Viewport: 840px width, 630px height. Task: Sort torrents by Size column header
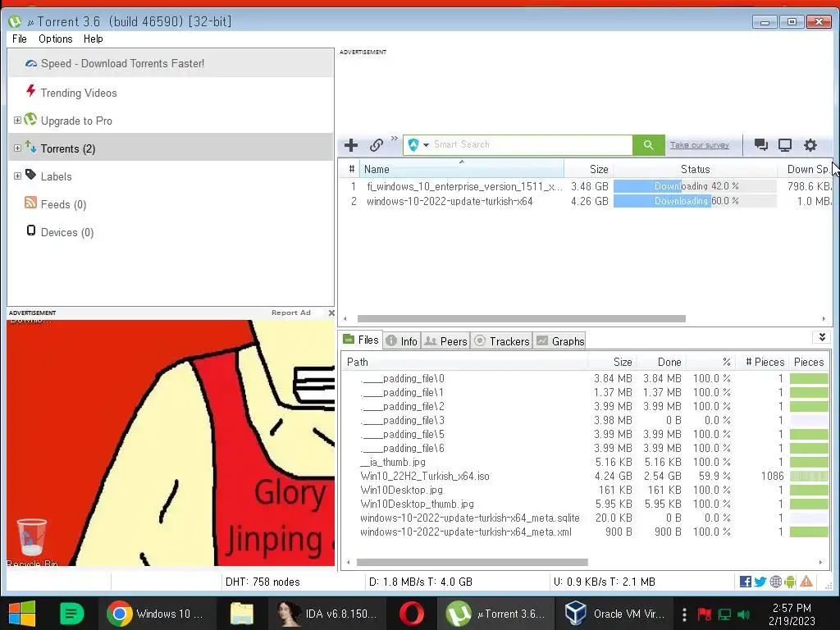tap(588, 169)
